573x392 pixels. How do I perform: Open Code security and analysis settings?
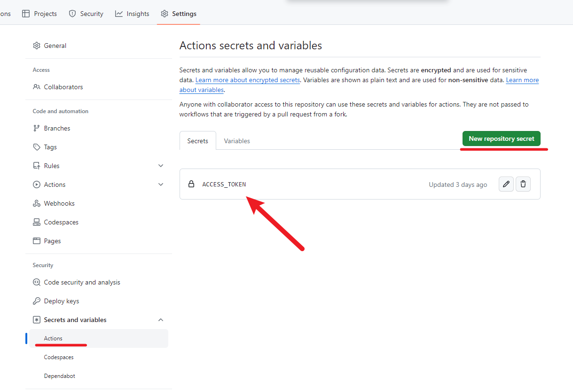click(82, 282)
